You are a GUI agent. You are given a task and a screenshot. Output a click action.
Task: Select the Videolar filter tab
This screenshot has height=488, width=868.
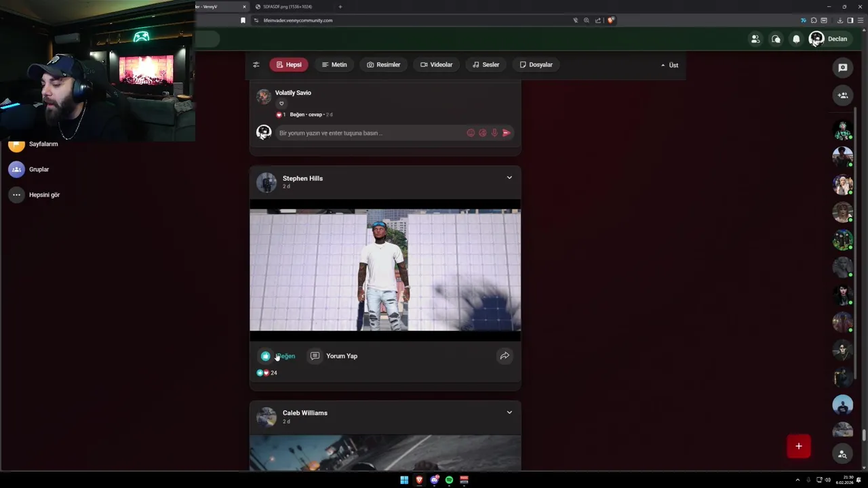pyautogui.click(x=437, y=64)
